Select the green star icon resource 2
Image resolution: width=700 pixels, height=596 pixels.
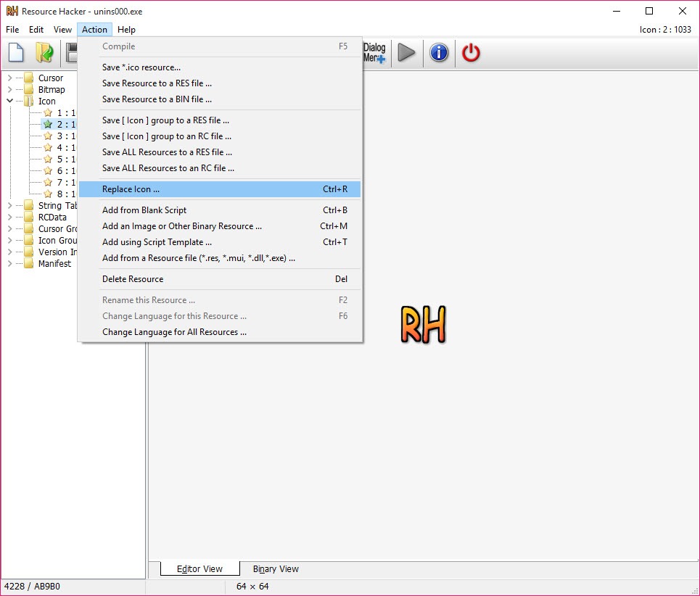click(x=48, y=125)
